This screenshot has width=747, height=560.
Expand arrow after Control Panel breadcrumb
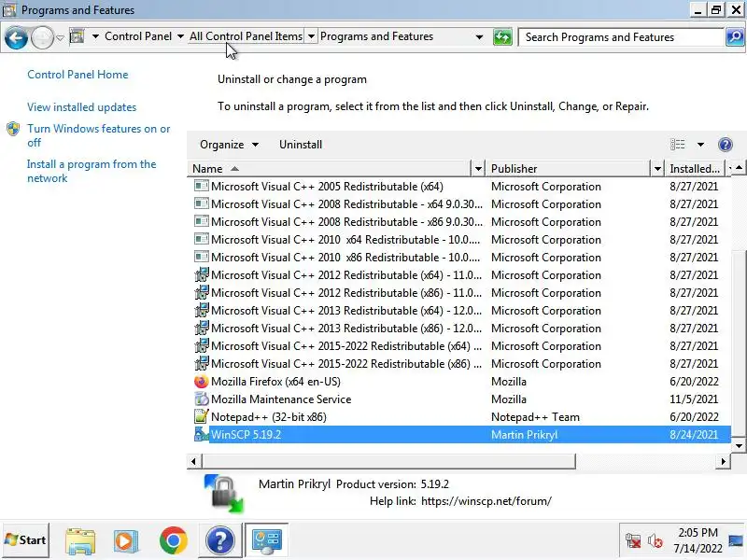coord(180,36)
